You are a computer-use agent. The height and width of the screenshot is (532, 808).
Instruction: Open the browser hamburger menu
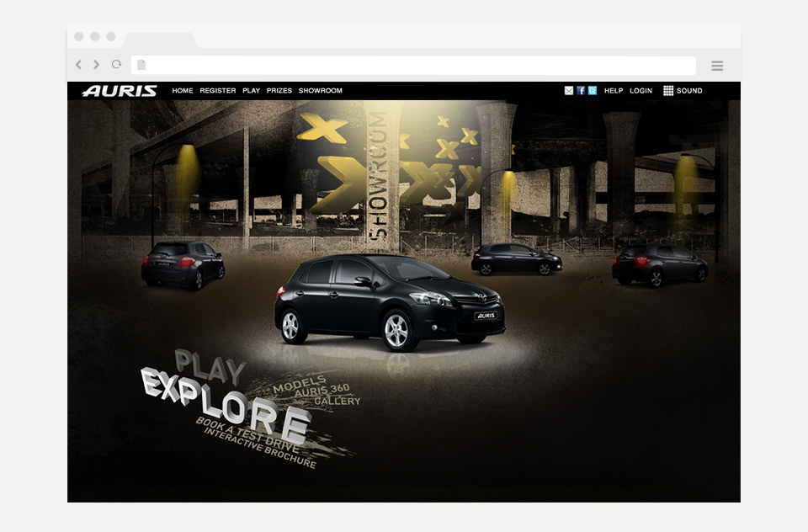717,66
